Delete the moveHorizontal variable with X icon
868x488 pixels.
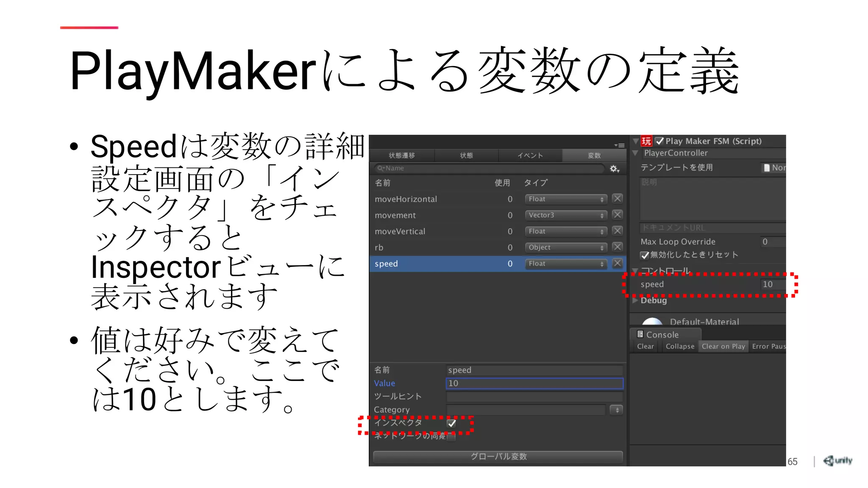[x=618, y=199]
